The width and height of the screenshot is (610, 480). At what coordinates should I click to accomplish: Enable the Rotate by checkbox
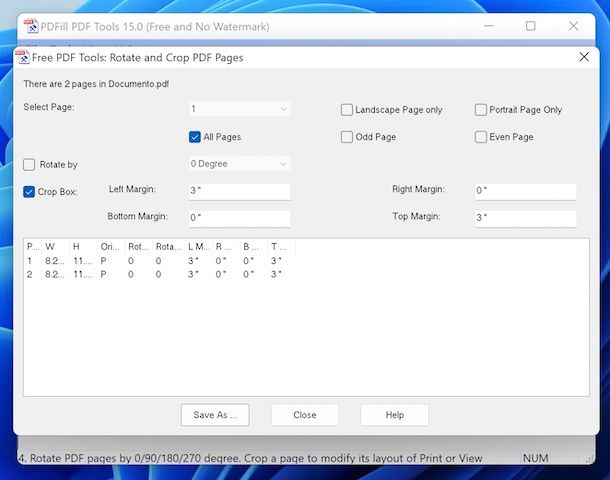pos(29,165)
